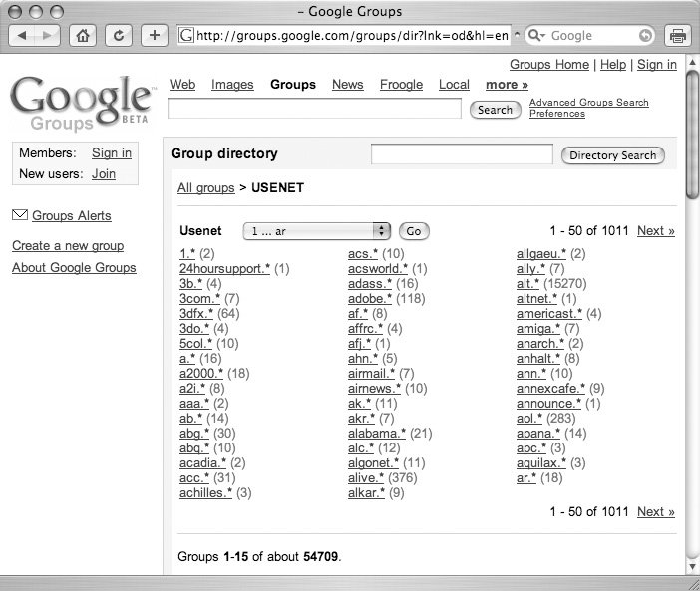Expand the Usenet range dropdown
Screen dimensions: 700x591
(x=316, y=231)
